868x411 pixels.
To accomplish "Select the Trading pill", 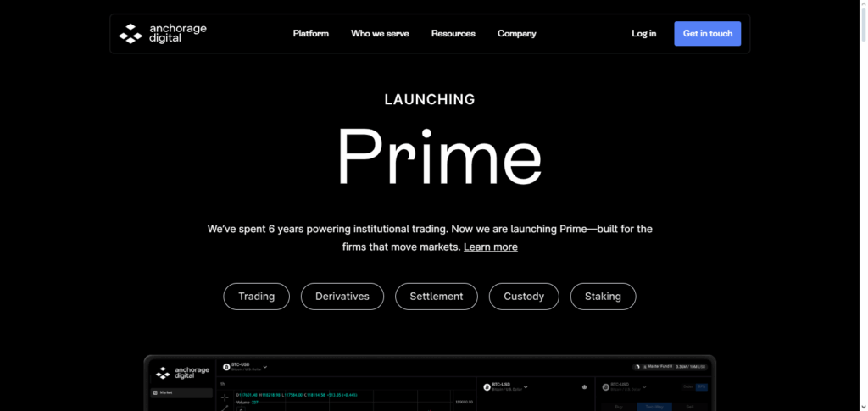I will pyautogui.click(x=256, y=297).
